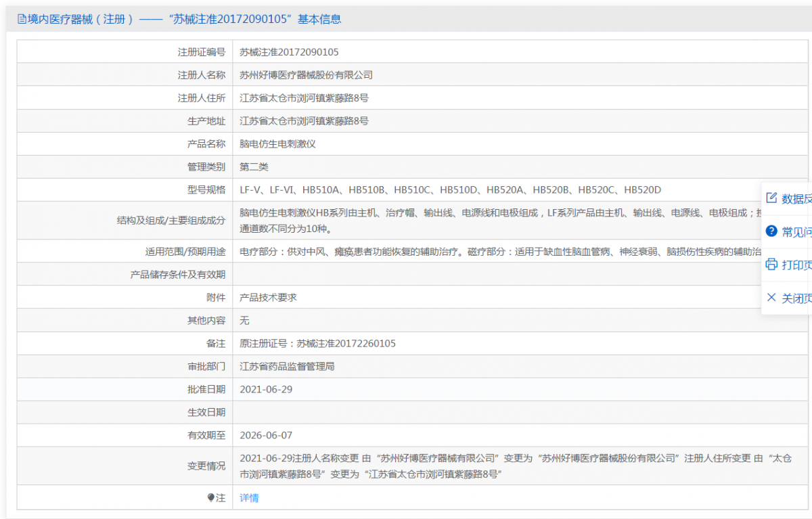This screenshot has width=812, height=519.
Task: Click the document icon beside 境内医疗器械 title
Action: pyautogui.click(x=22, y=20)
